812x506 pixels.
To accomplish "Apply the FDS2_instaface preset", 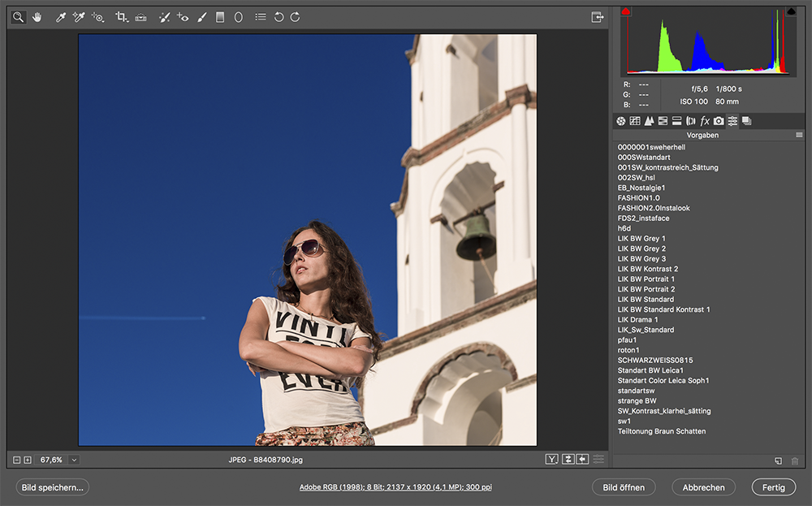I will [643, 218].
